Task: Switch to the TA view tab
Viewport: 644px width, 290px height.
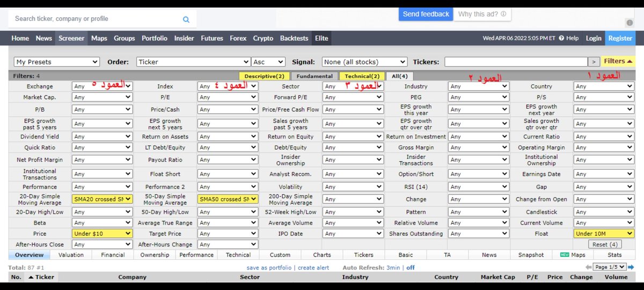Action: coord(448,255)
